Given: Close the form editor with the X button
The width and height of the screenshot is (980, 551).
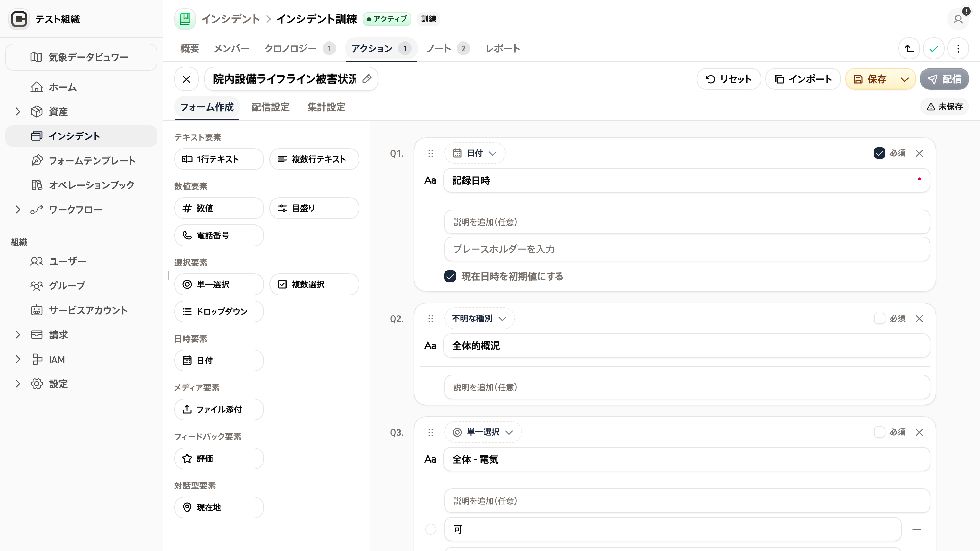Looking at the screenshot, I should pos(186,79).
